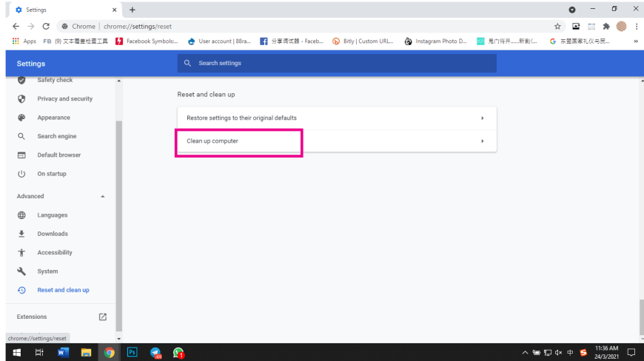This screenshot has height=361, width=644.
Task: Open Microsoft Word from the taskbar
Action: pos(62,352)
